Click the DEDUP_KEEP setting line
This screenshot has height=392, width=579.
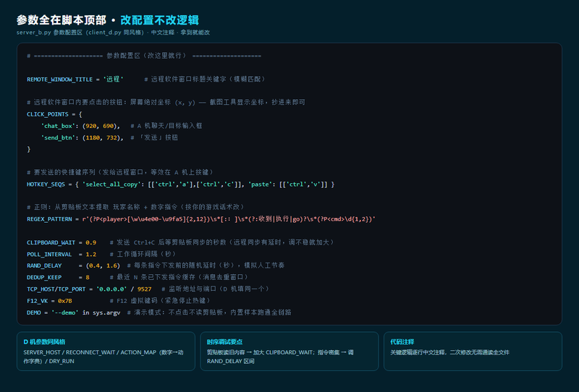click(138, 277)
